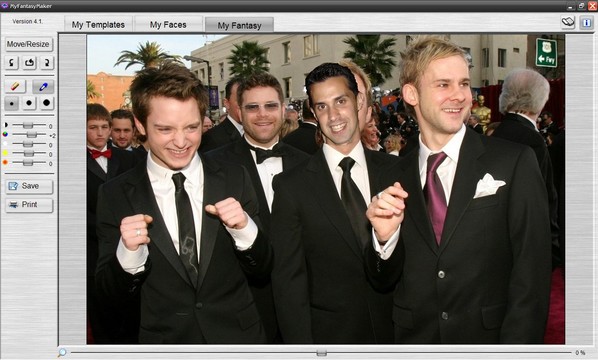This screenshot has width=598, height=360.
Task: Choose the small brush size dot
Action: [x=11, y=103]
